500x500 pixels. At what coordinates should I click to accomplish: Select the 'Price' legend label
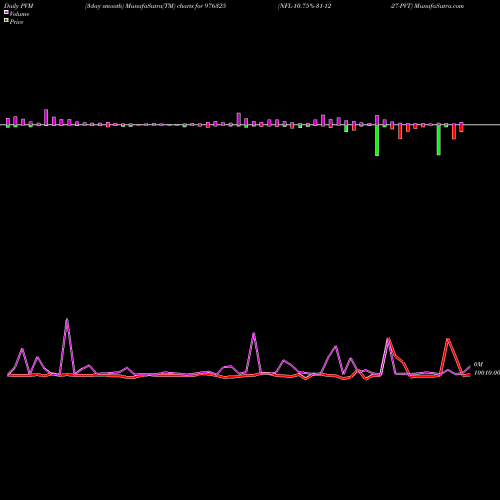16,22
